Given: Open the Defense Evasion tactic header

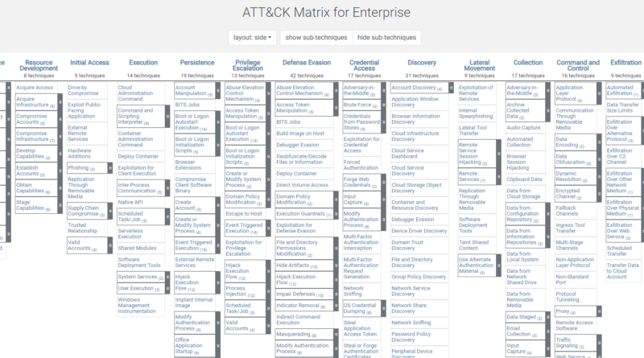Looking at the screenshot, I should [307, 63].
